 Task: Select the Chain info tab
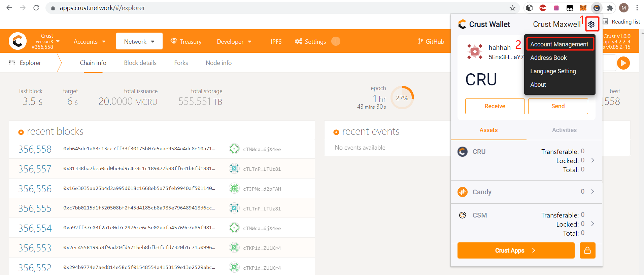coord(93,63)
